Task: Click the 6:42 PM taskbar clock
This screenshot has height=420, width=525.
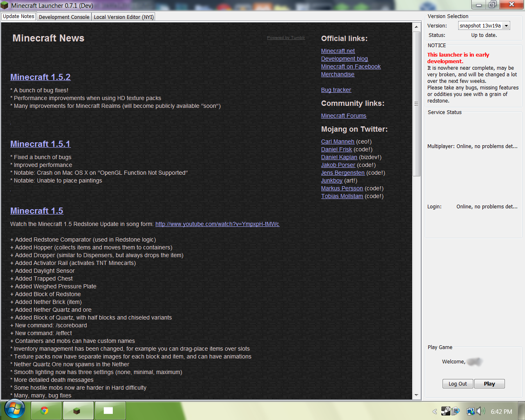Action: [501, 412]
